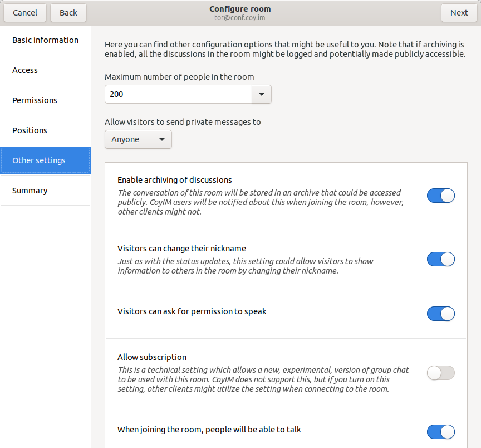Enable the Allow subscription switch
The image size is (481, 448).
440,373
